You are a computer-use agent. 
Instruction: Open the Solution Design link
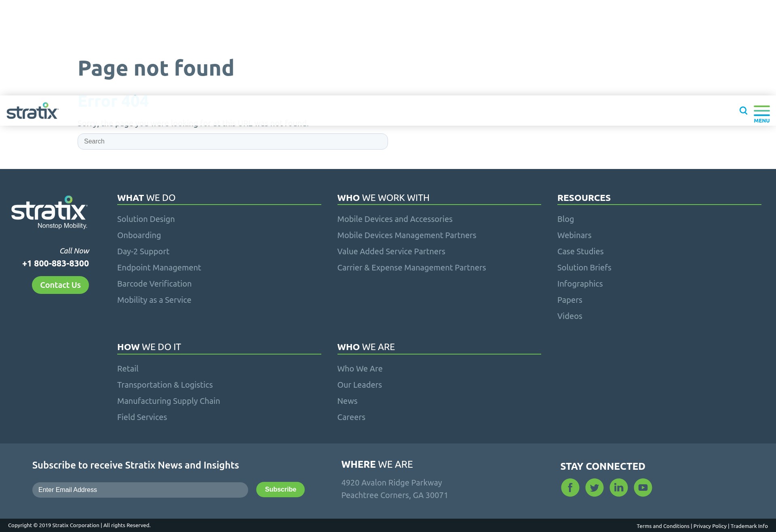tap(146, 219)
